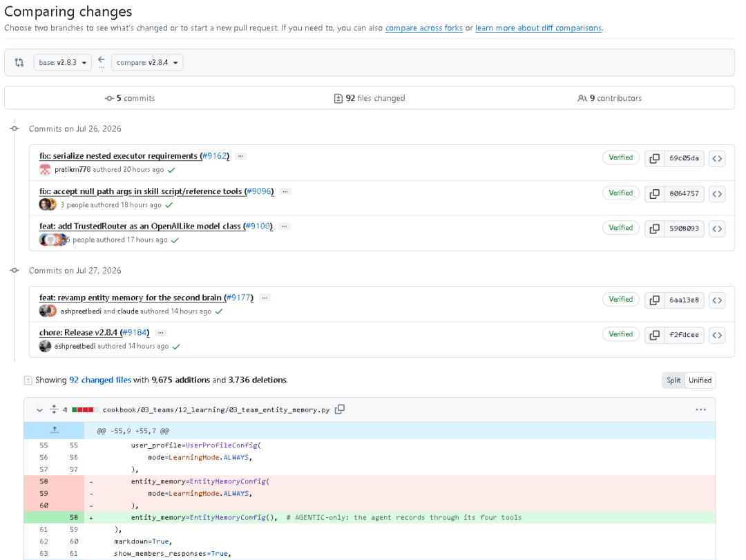Select the 5 commits tab
Screen dimensions: 746x560
[x=130, y=98]
